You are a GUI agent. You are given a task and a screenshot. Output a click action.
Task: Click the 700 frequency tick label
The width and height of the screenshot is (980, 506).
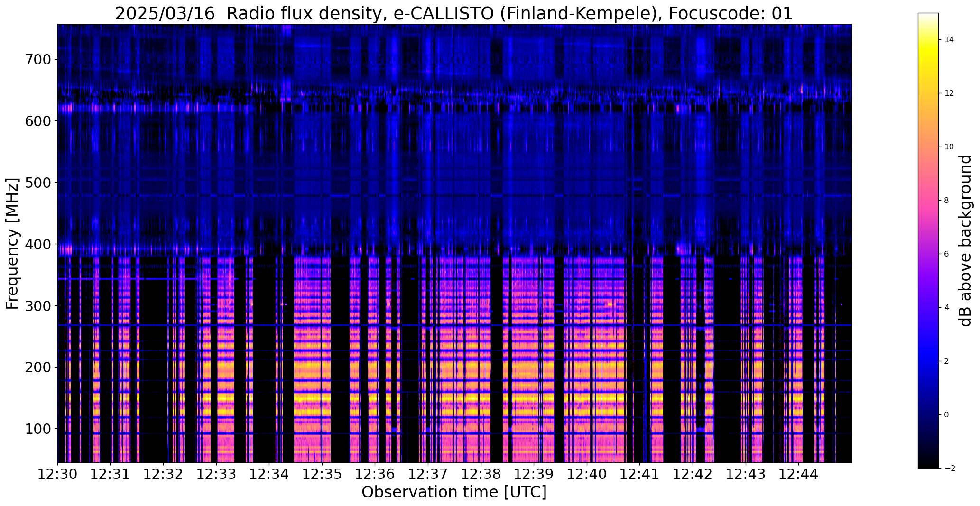(38, 59)
